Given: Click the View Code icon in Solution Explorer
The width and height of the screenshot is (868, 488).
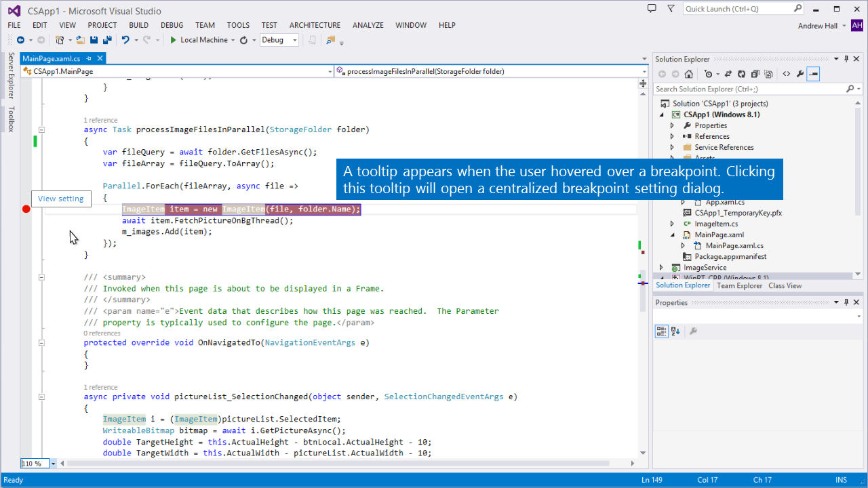Looking at the screenshot, I should (786, 74).
